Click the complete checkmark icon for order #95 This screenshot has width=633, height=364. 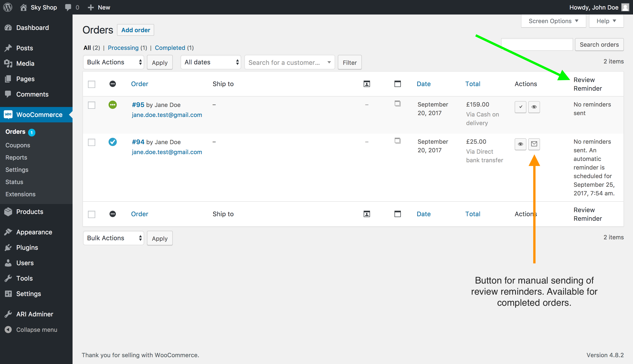pyautogui.click(x=521, y=107)
